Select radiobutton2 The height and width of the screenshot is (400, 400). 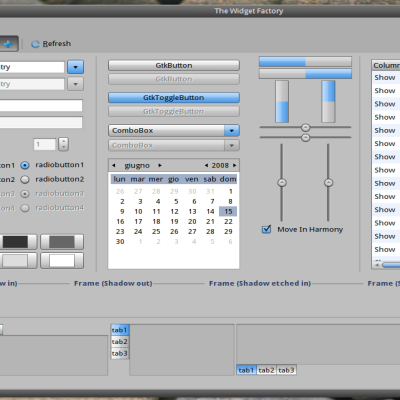tap(52, 179)
